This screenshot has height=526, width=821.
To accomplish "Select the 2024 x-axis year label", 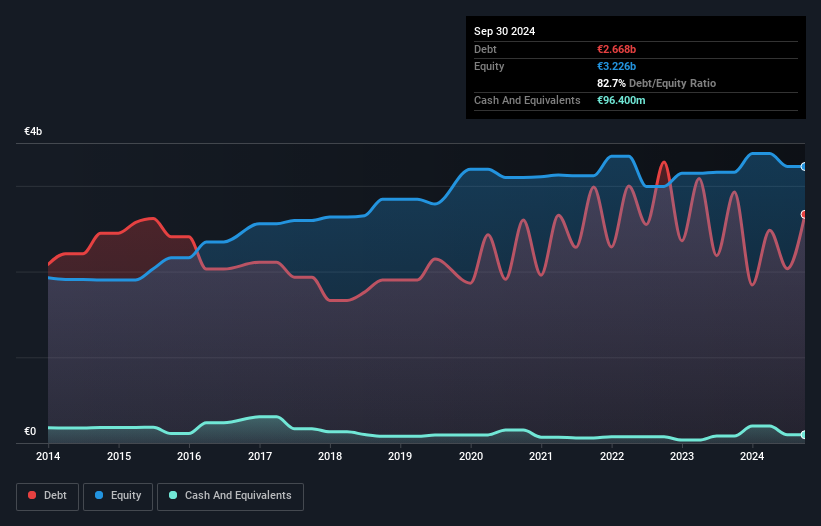I will (752, 456).
